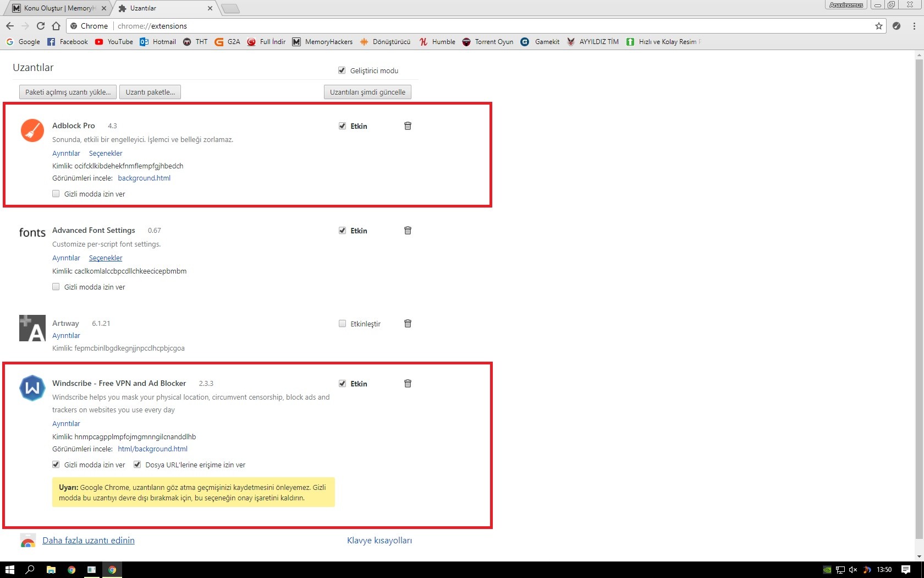Enable Artıway with the Etkinleştir checkbox
This screenshot has width=924, height=578.
tap(342, 324)
